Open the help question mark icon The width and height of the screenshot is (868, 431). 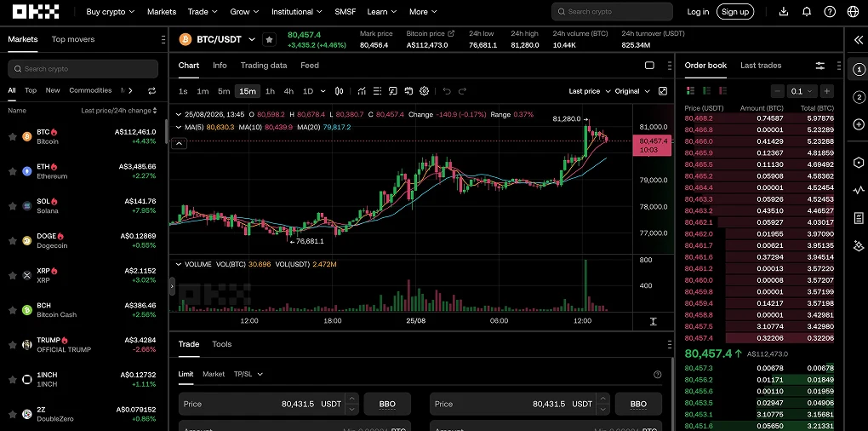(829, 12)
